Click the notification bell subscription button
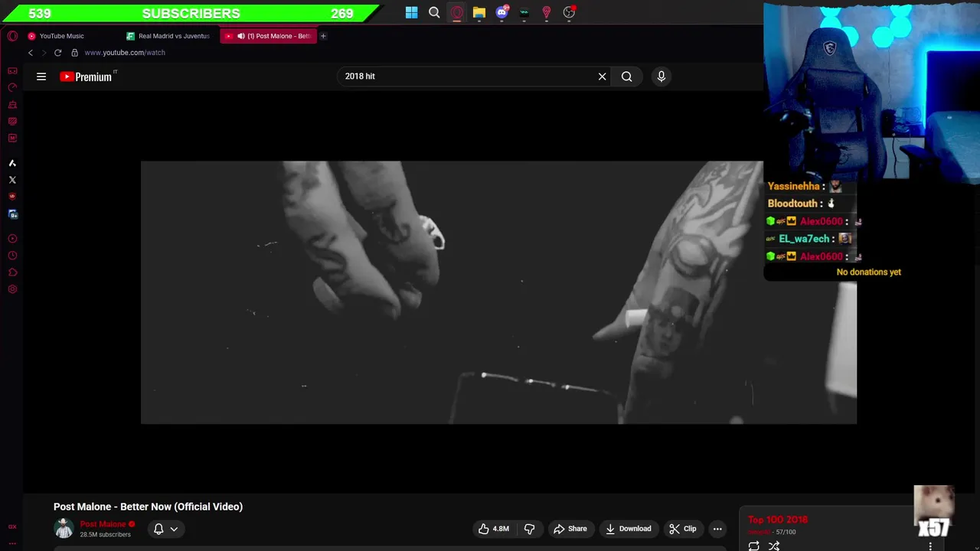This screenshot has height=551, width=980. click(x=158, y=529)
